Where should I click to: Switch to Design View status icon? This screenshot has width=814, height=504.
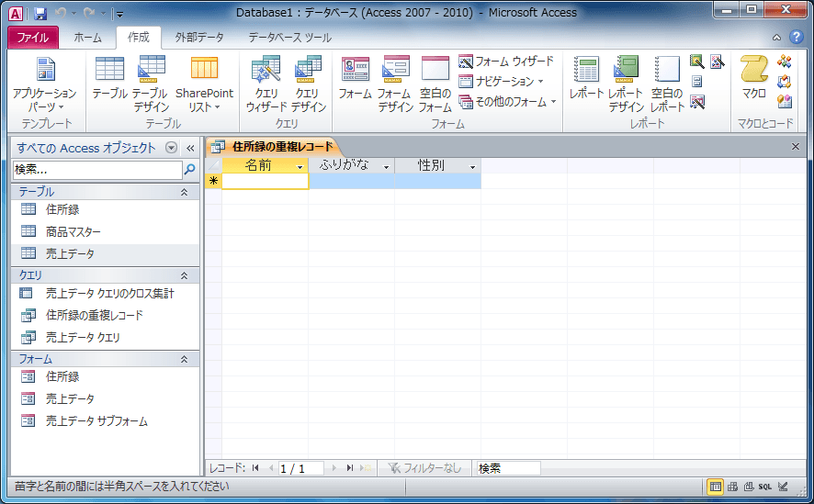pyautogui.click(x=784, y=487)
